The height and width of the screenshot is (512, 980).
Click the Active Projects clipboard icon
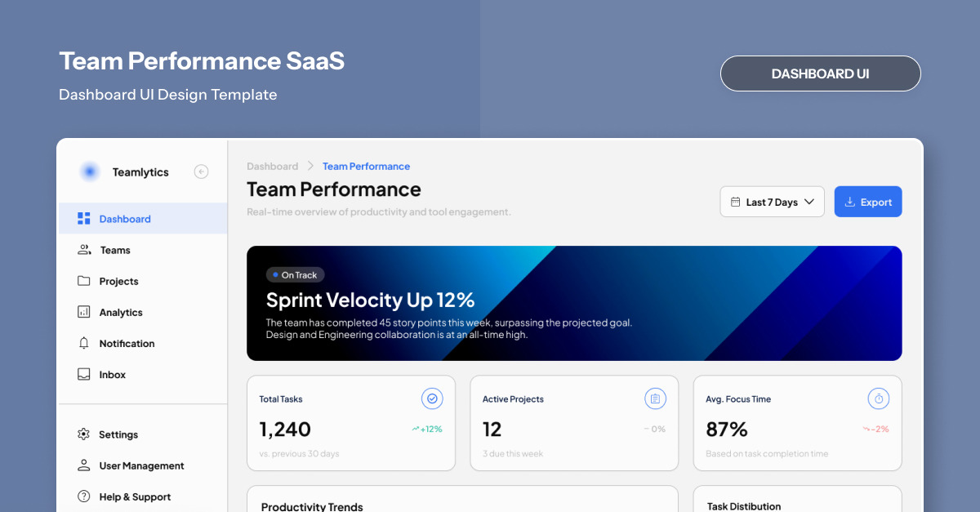coord(655,398)
